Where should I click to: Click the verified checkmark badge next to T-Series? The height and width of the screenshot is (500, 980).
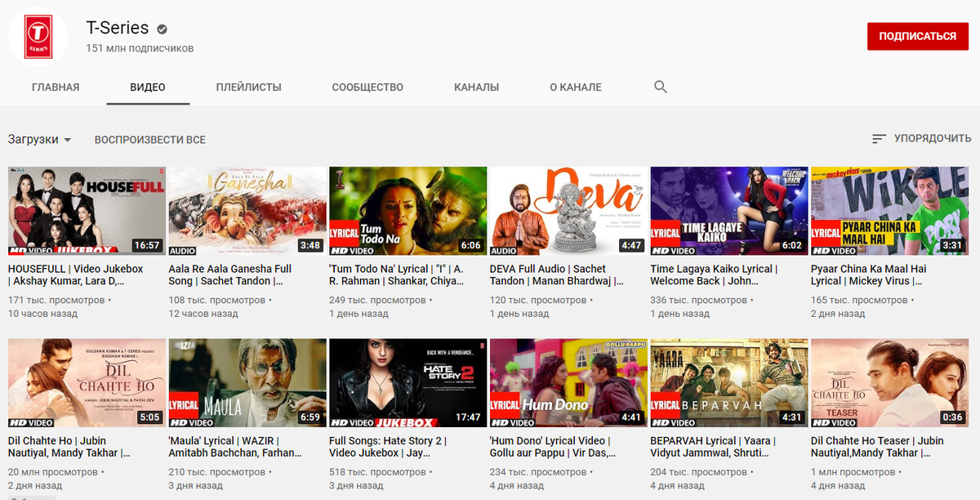(162, 29)
